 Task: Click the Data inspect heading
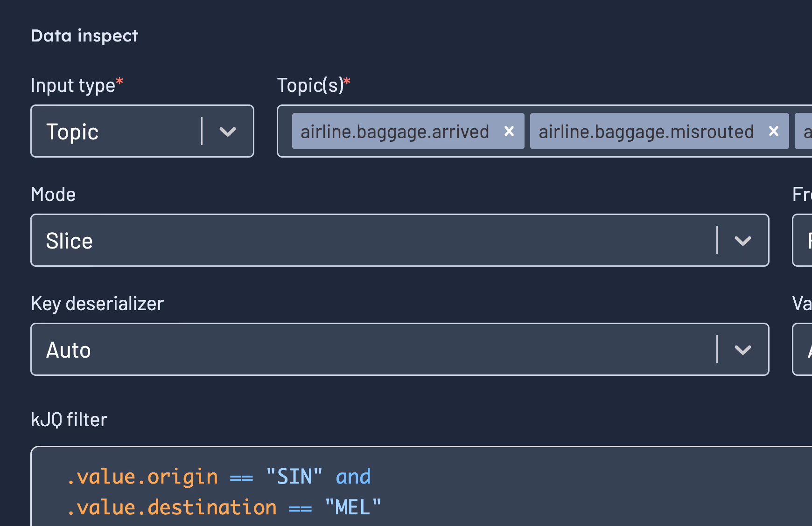tap(84, 36)
